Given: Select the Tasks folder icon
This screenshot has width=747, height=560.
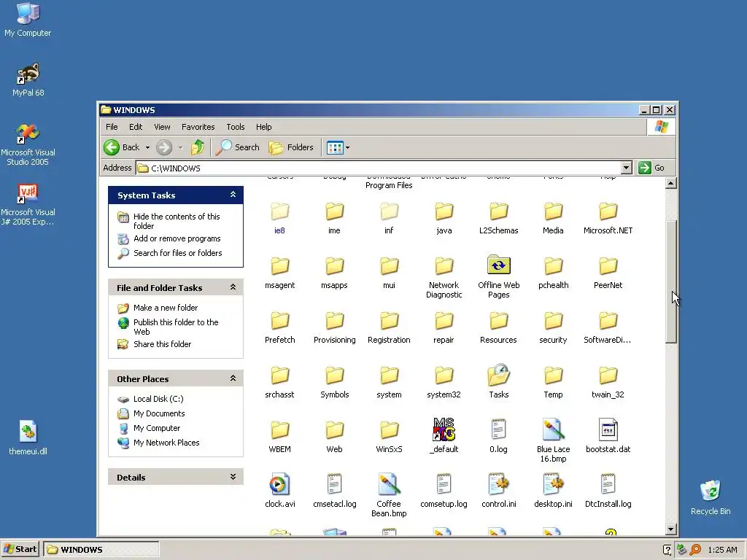Looking at the screenshot, I should pos(499,376).
